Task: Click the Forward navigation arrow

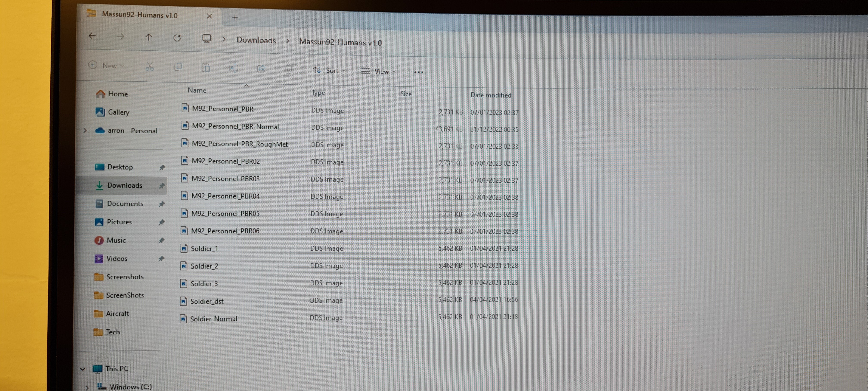Action: tap(120, 36)
